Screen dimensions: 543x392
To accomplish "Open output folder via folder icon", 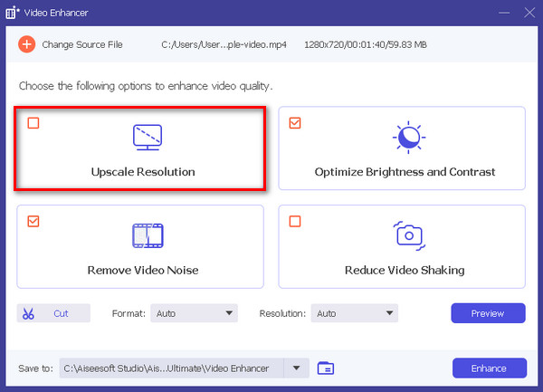I will click(326, 368).
